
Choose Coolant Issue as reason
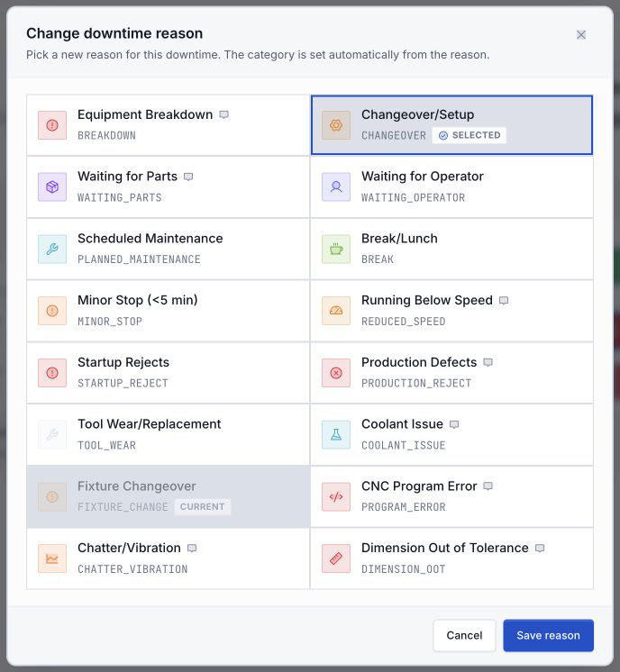coord(451,434)
